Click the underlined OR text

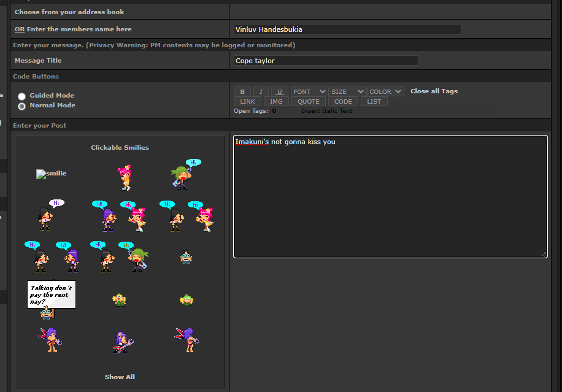click(20, 29)
